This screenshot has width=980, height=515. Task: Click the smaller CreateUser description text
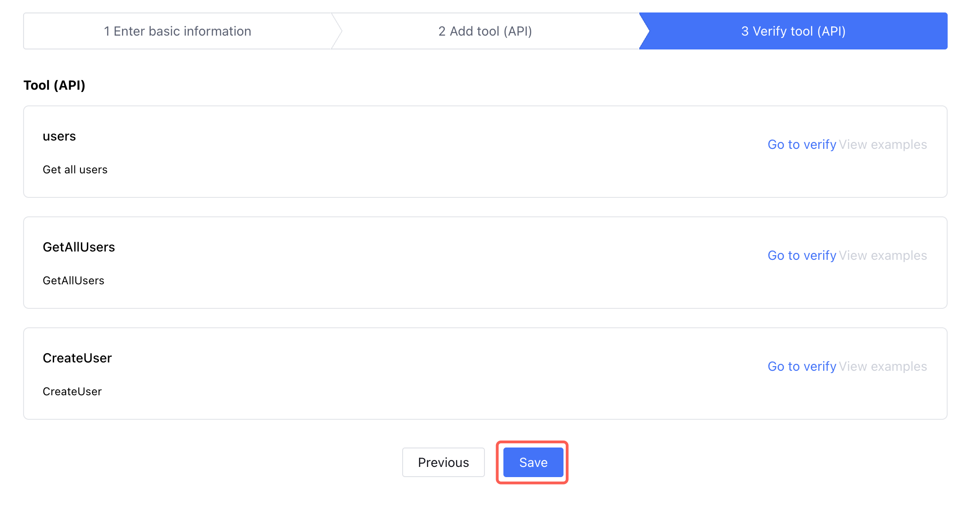tap(72, 392)
